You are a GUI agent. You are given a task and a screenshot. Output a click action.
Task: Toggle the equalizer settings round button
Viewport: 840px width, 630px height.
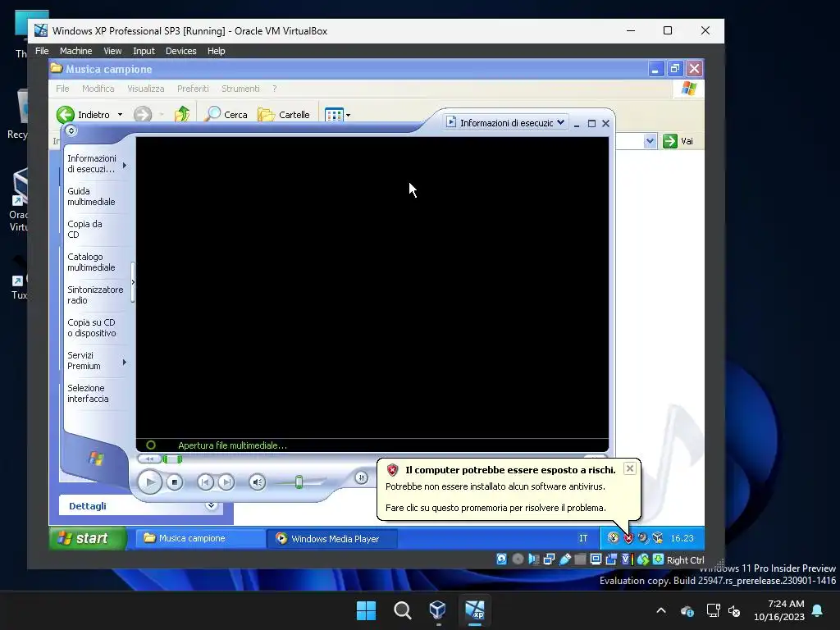click(x=362, y=477)
